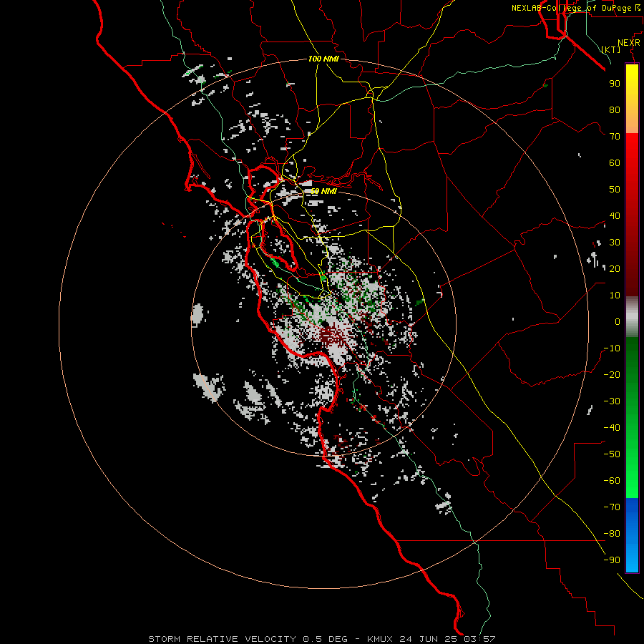Click the 50 NMI range ring label
Viewport: 644px width, 644px height.
coord(323,191)
